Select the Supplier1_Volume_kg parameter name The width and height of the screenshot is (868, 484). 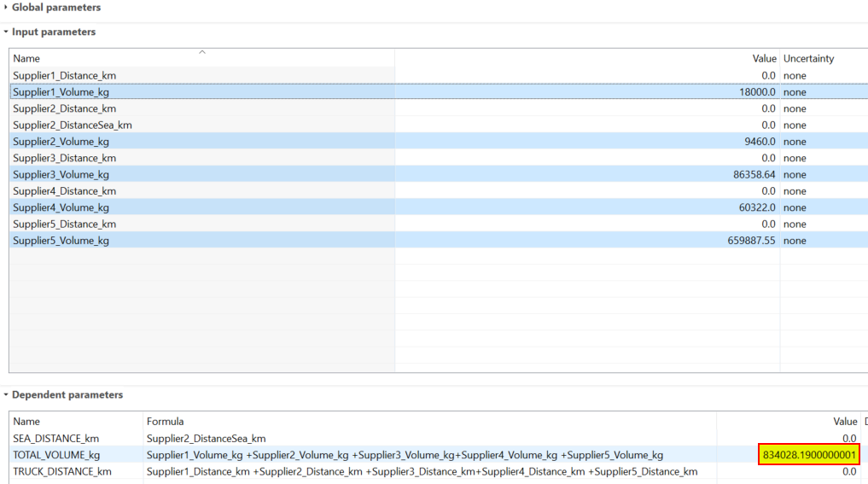pos(61,92)
